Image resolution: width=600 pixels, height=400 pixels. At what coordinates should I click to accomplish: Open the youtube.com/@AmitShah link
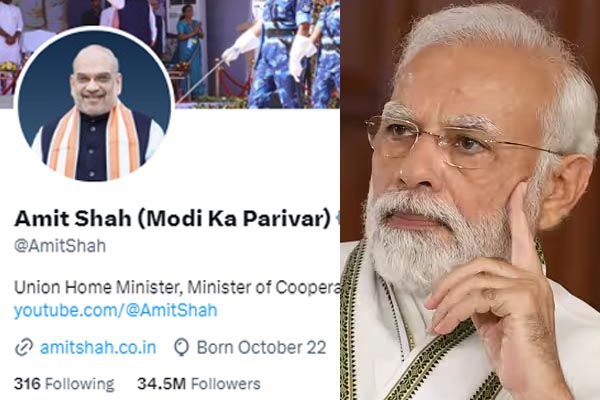point(116,310)
